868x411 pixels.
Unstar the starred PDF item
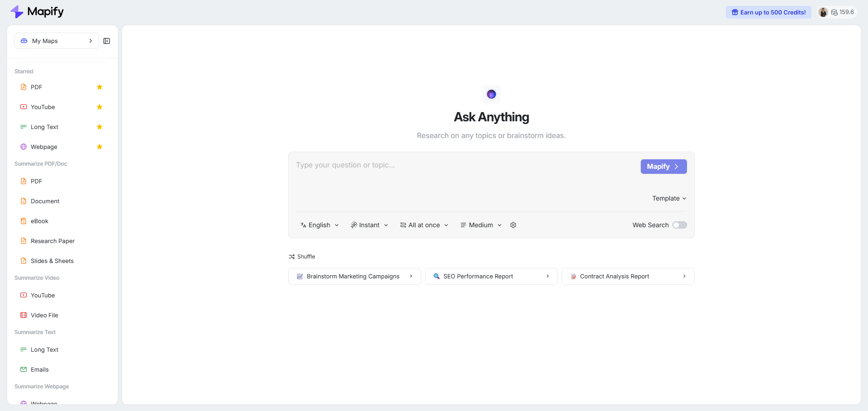click(x=100, y=87)
